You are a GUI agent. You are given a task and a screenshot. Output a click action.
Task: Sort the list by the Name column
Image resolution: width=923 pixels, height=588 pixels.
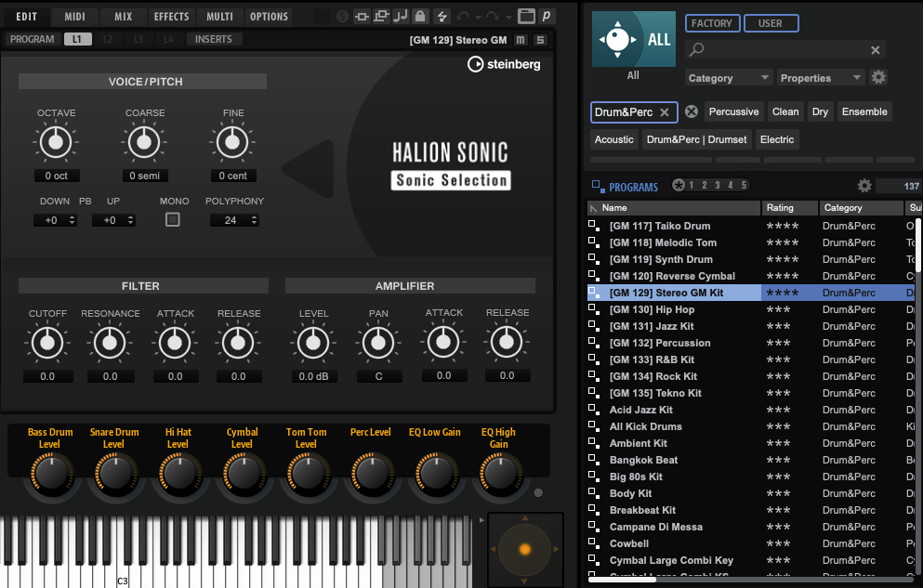675,207
